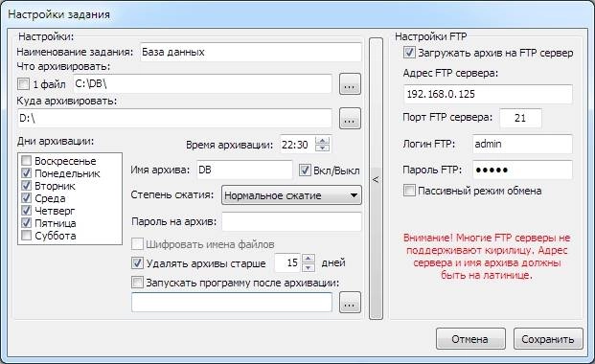Screen dimensions: 595x364
Task: Click the days value field showing 15
Action: click(x=288, y=262)
